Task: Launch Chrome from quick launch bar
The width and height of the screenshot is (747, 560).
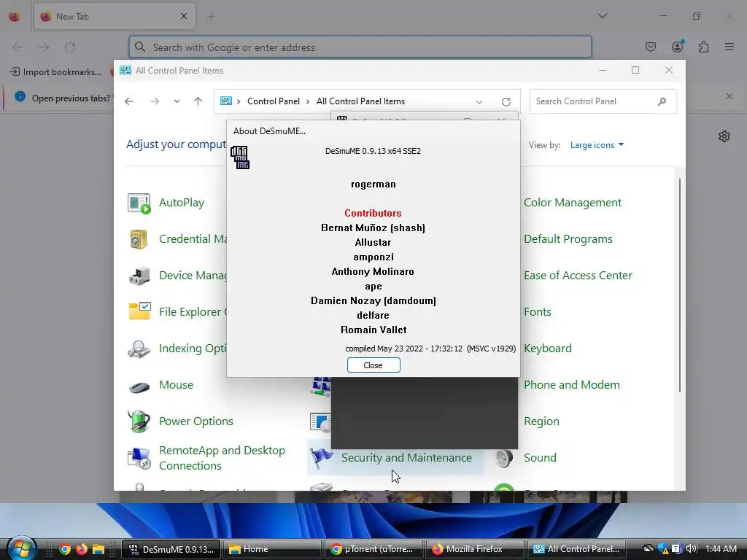Action: click(x=65, y=549)
